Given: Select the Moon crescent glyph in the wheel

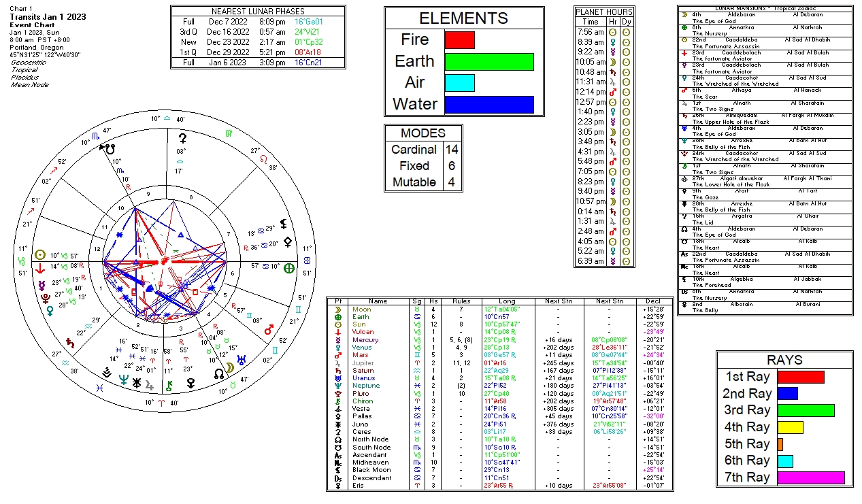Looking at the screenshot, I should tap(231, 367).
